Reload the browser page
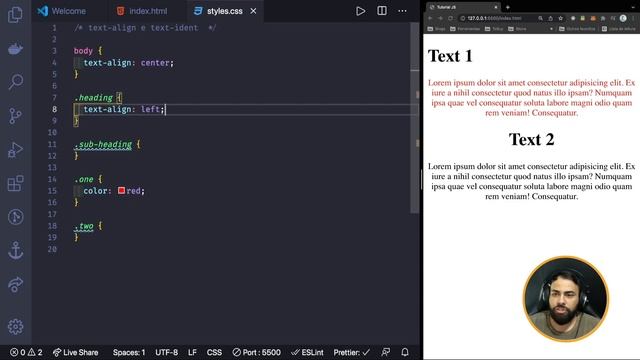This screenshot has width=640, height=360. (x=450, y=18)
